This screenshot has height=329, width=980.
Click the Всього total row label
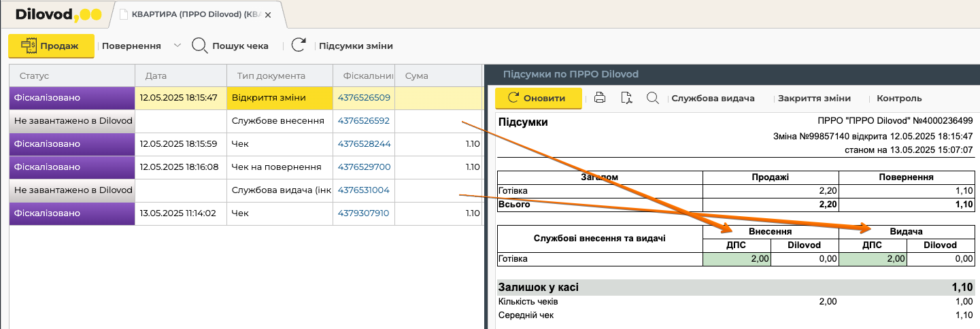click(515, 204)
